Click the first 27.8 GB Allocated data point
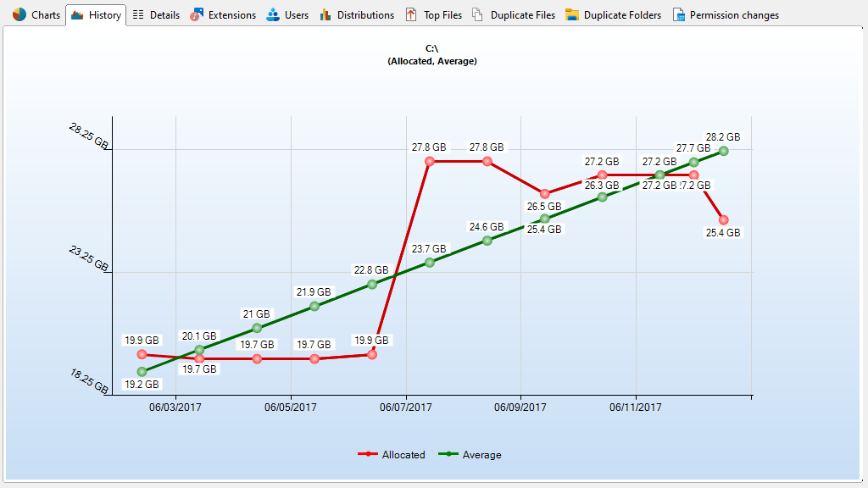868x488 pixels. pos(430,161)
